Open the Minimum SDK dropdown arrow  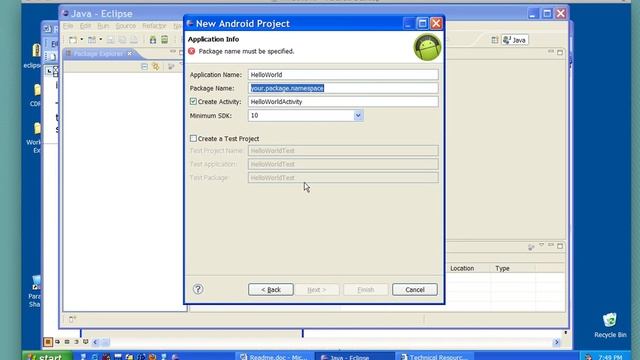tap(358, 116)
